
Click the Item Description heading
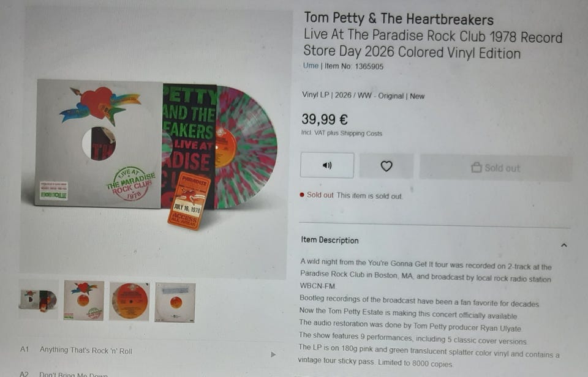click(x=330, y=240)
